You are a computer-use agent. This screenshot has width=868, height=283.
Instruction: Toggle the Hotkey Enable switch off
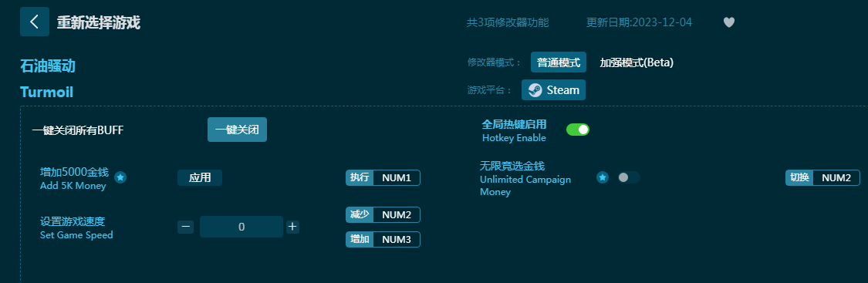577,130
